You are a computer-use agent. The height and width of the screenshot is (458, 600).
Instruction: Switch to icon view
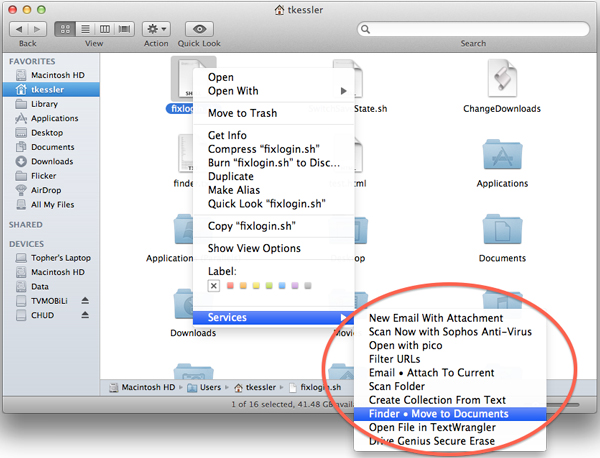pyautogui.click(x=65, y=29)
